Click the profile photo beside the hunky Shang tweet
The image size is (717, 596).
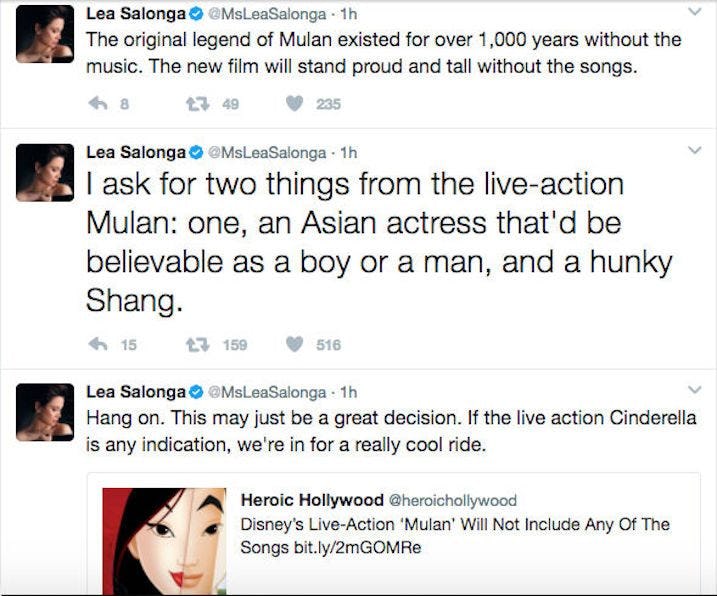tap(45, 172)
